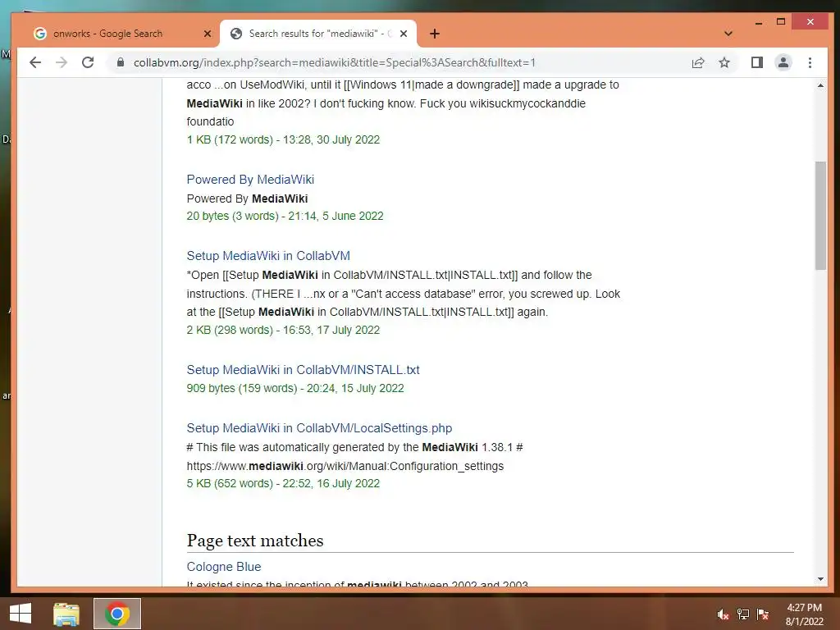Screen dimensions: 840x630
Task: Open the Powered By MediaWiki result
Action: 250,180
